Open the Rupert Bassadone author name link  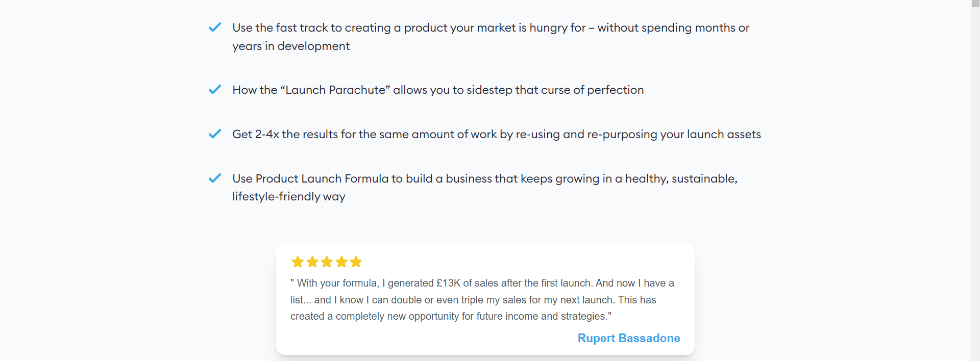tap(628, 338)
